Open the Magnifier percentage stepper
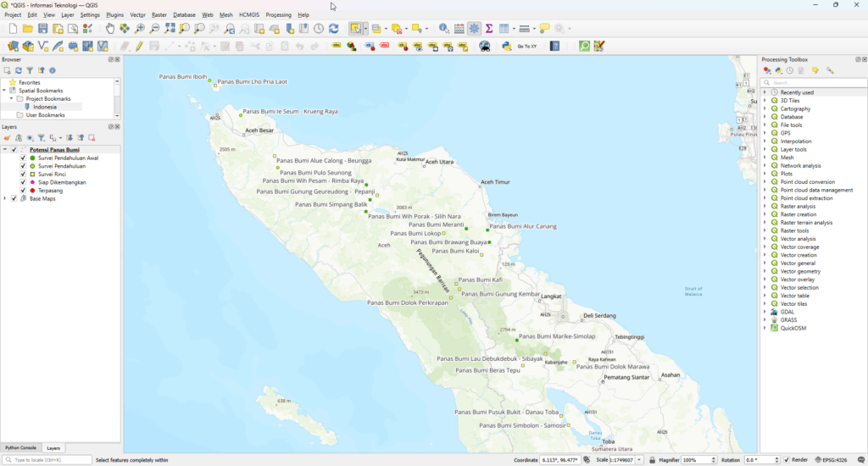The height and width of the screenshot is (466, 868). click(715, 460)
